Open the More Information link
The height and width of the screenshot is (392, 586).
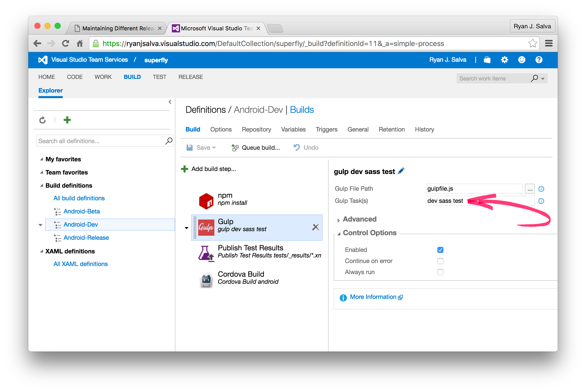[x=373, y=297]
